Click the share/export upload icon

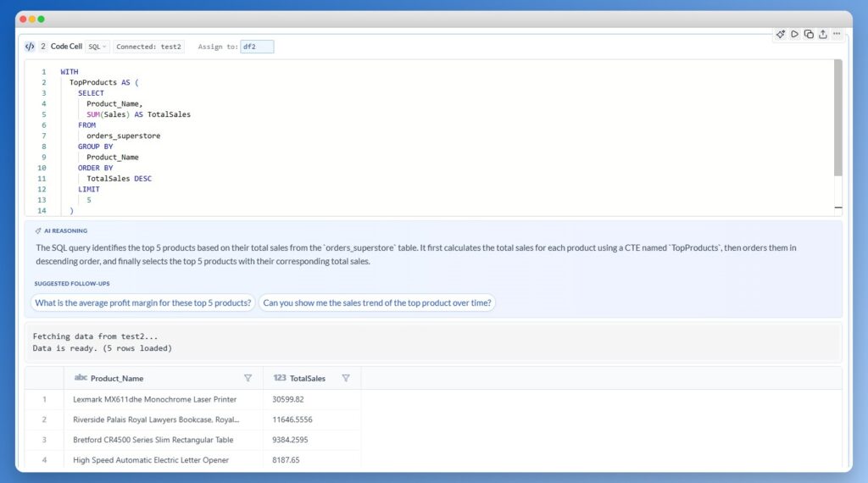(823, 34)
